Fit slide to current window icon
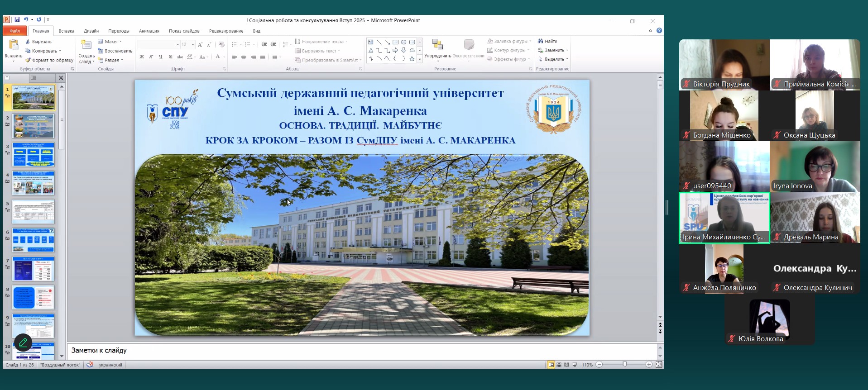Image resolution: width=868 pixels, height=390 pixels. [x=659, y=365]
